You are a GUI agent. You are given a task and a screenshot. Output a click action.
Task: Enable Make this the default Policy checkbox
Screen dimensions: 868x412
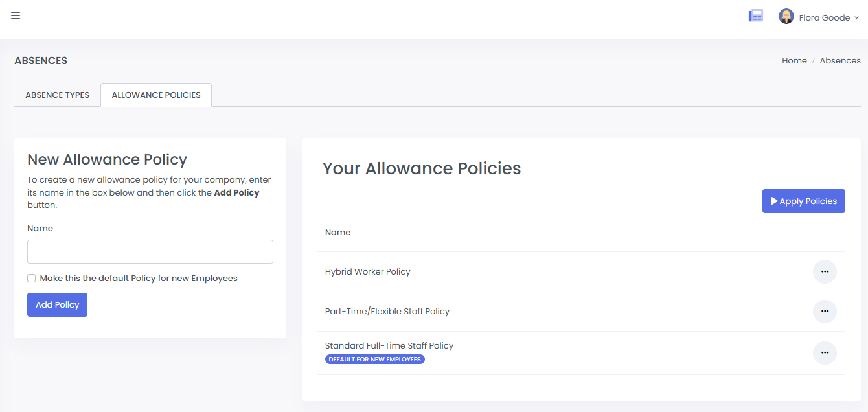tap(31, 278)
